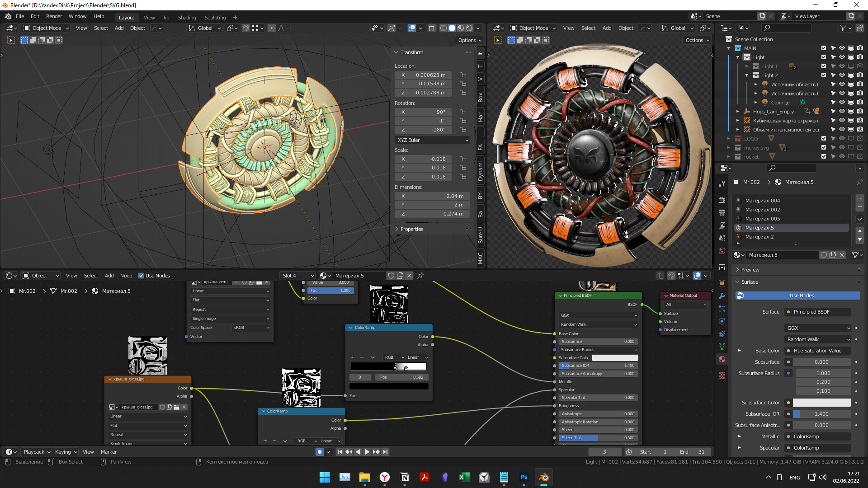Image resolution: width=868 pixels, height=488 pixels.
Task: Open the Slot 4 material slot dropdown
Action: point(297,276)
